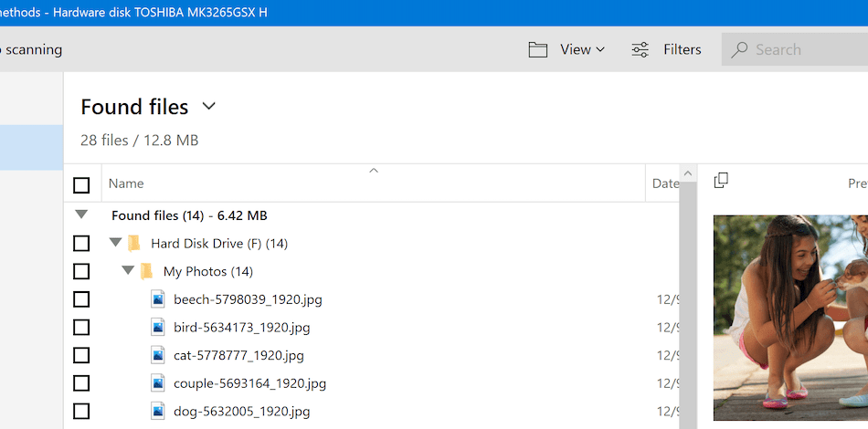Click the My Photos folder icon
This screenshot has width=868, height=429.
(x=146, y=271)
